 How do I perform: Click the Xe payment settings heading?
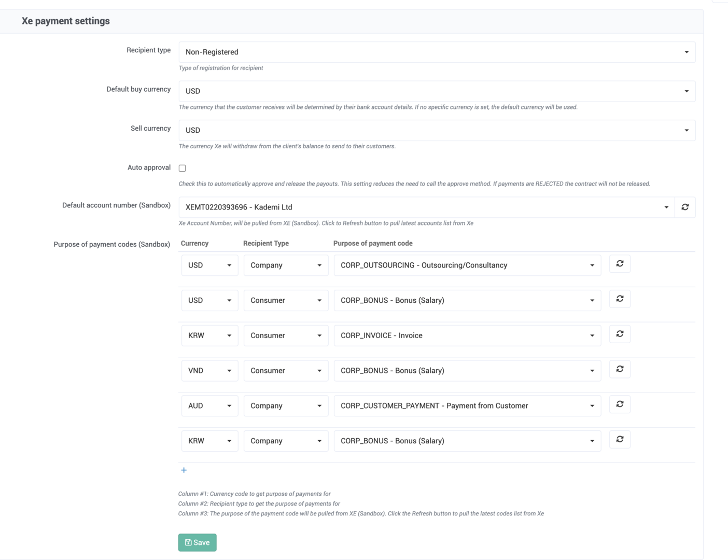tap(66, 21)
